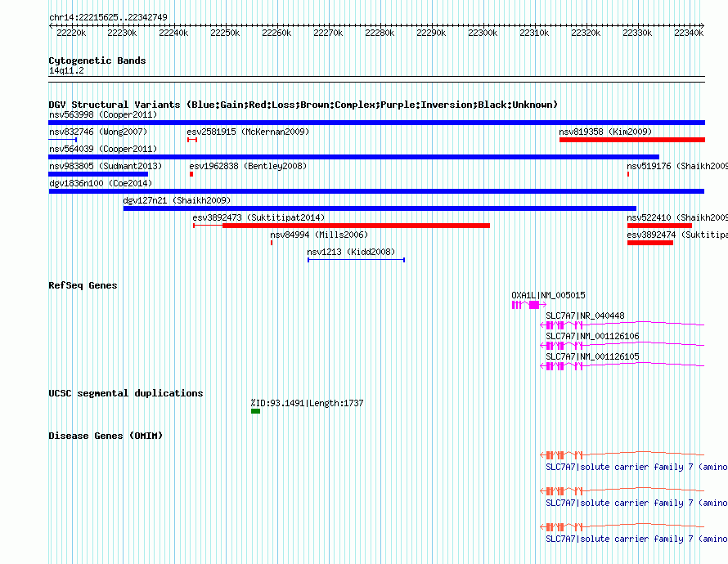
Task: Click the first OMIM SLC7A7 orange gene glyph
Action: click(622, 454)
